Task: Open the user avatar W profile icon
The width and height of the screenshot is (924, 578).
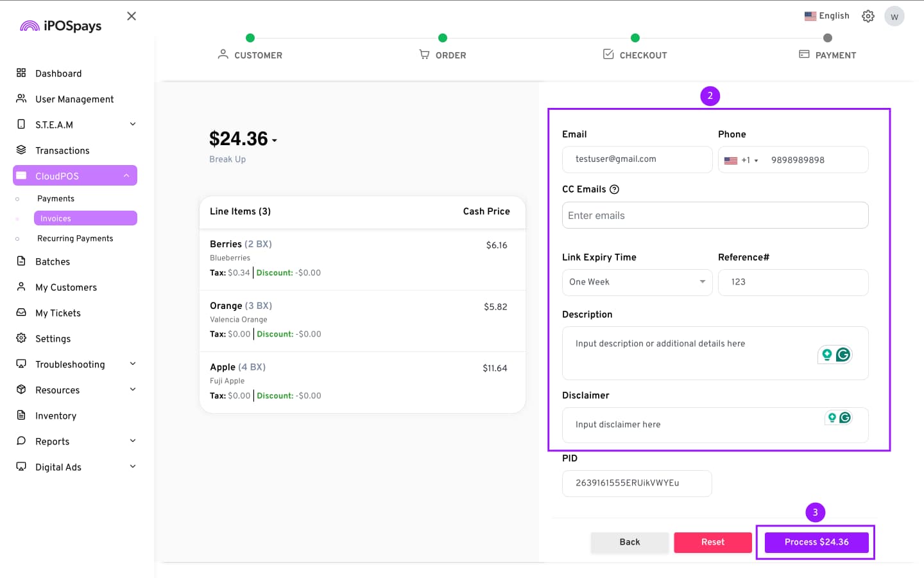Action: coord(894,17)
